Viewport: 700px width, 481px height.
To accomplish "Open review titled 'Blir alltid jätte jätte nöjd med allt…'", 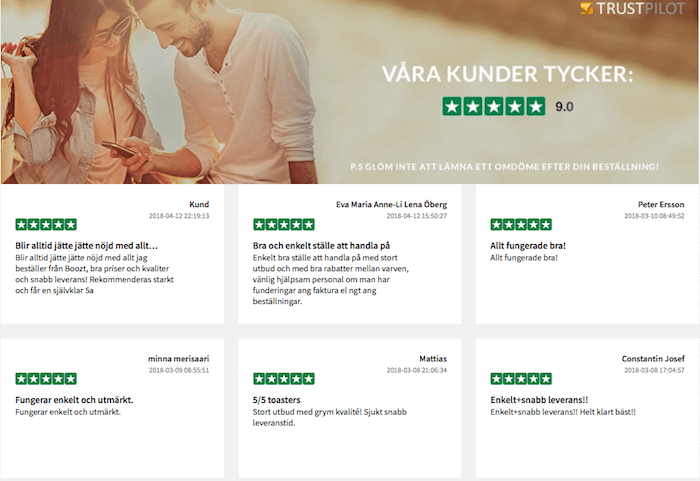I will 87,246.
